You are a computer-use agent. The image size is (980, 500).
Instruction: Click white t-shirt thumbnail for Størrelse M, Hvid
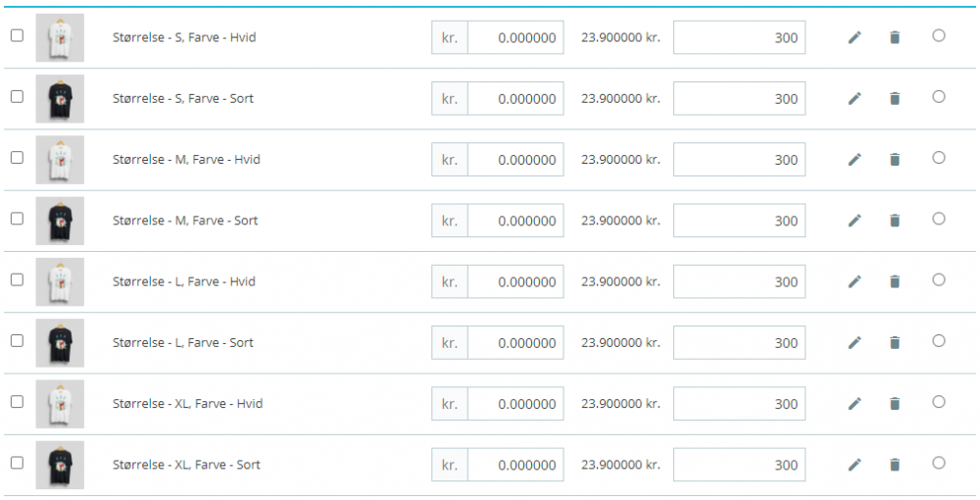pos(60,160)
